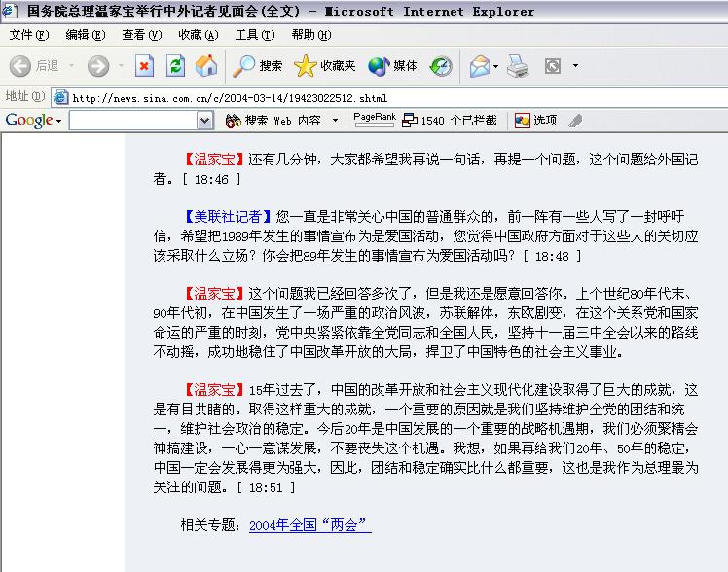The width and height of the screenshot is (728, 572).
Task: Click the IE document icon in title bar
Action: point(10,11)
